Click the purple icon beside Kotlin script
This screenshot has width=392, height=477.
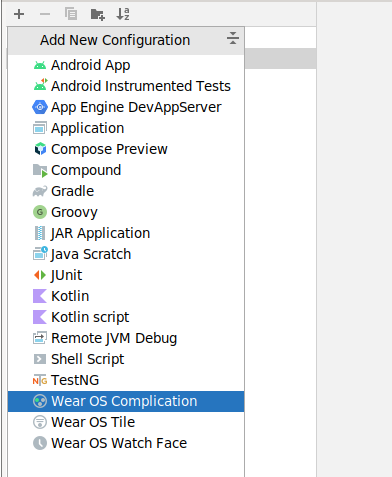(x=40, y=317)
